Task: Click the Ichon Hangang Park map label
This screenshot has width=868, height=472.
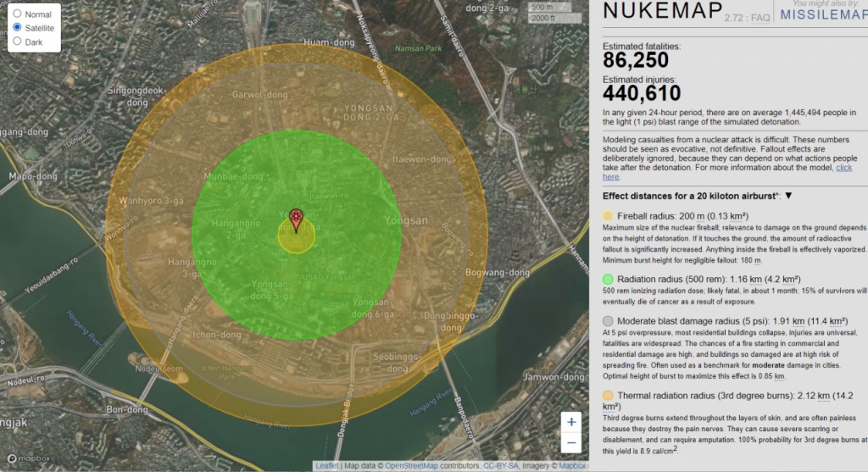Action: click(x=226, y=372)
